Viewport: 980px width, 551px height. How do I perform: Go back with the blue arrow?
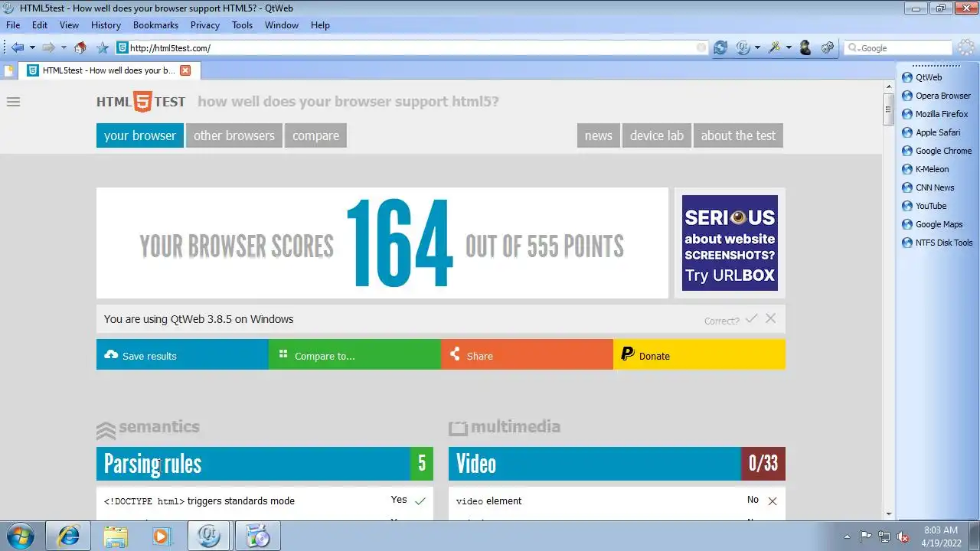point(17,47)
